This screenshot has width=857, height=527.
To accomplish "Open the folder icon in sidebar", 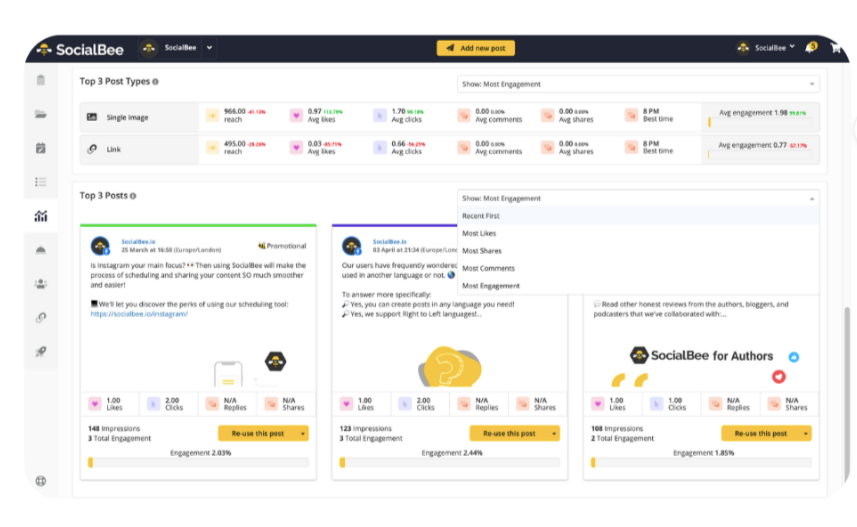I will click(x=40, y=114).
